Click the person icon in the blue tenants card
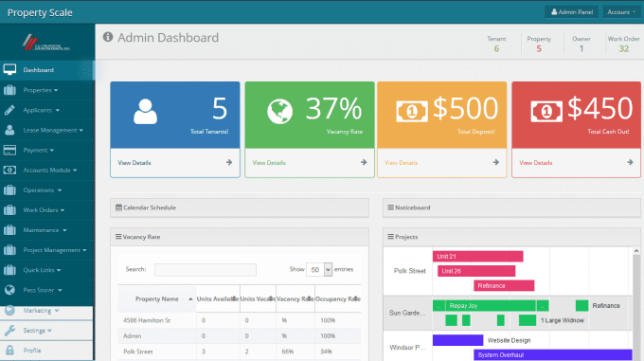Image resolution: width=644 pixels, height=361 pixels. pyautogui.click(x=146, y=111)
